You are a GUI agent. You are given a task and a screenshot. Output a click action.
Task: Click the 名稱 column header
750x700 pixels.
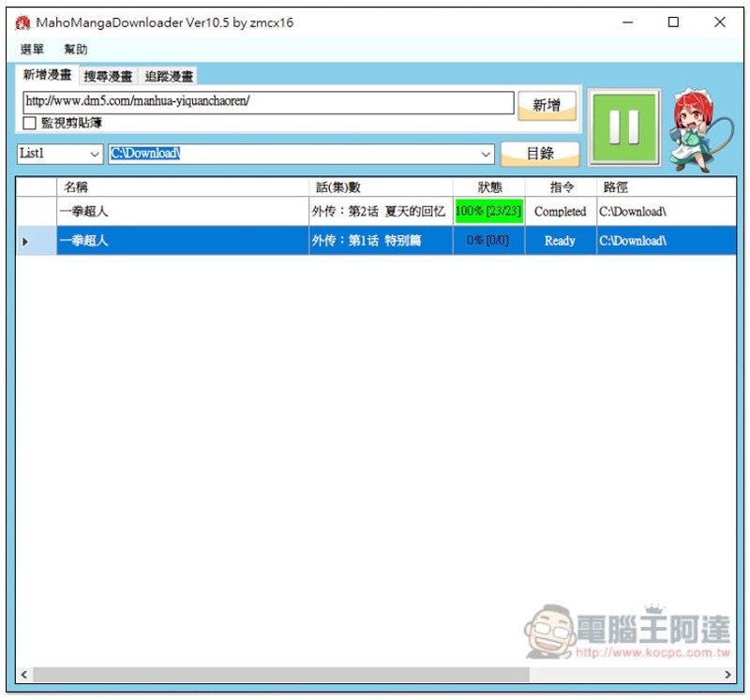[183, 187]
